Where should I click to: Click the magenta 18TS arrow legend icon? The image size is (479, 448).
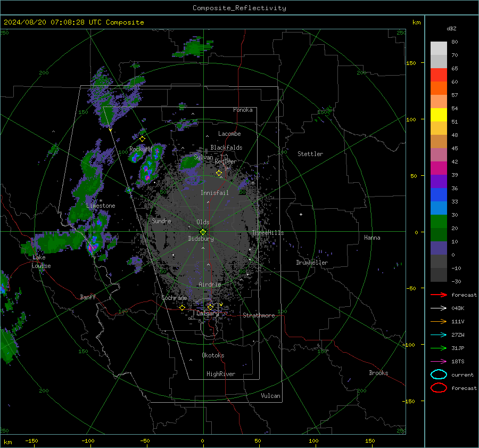coord(439,362)
